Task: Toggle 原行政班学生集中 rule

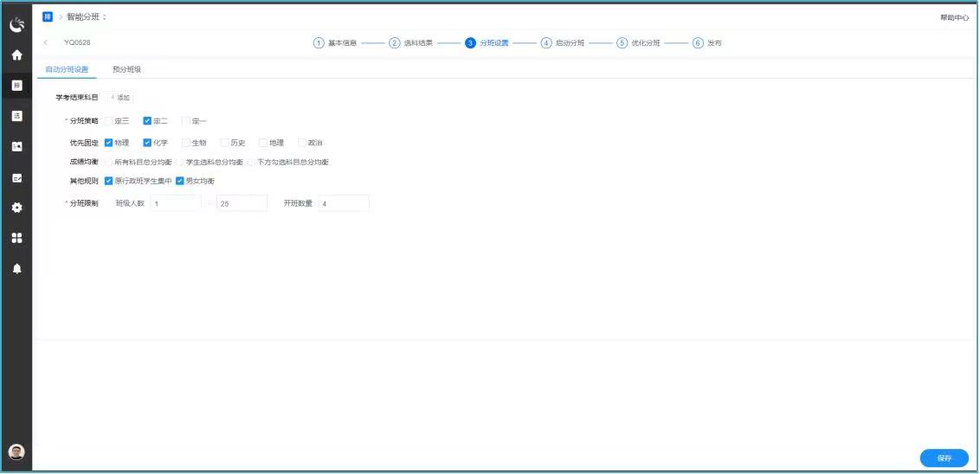Action: (x=109, y=181)
